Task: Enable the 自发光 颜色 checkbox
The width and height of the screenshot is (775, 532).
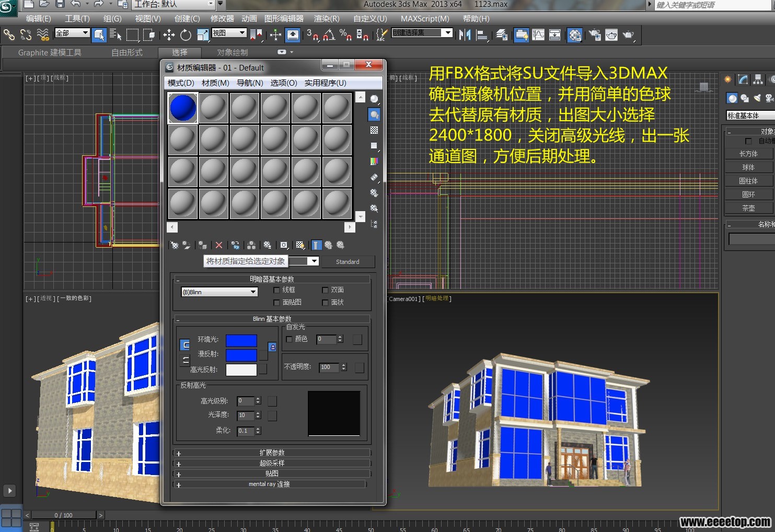Action: point(290,339)
